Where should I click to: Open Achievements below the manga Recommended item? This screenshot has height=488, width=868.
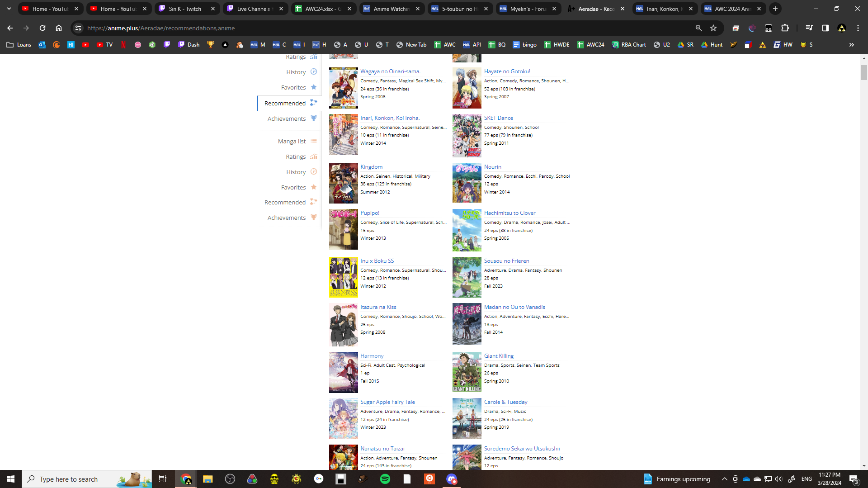coord(287,218)
